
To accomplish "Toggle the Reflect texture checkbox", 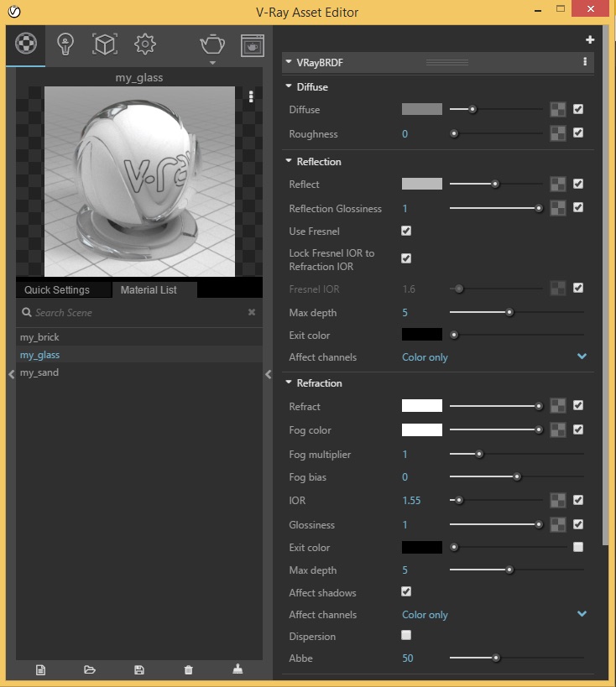I will (578, 184).
